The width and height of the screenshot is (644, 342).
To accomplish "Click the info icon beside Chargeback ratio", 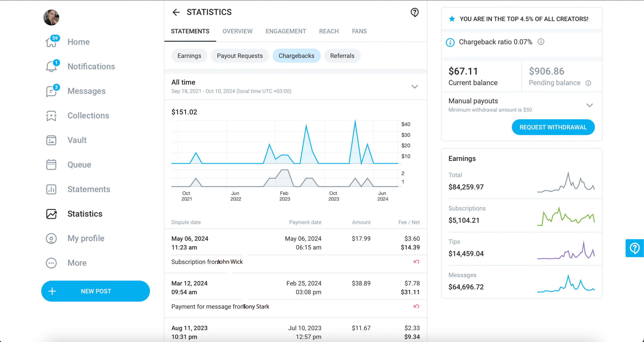I will 541,42.
